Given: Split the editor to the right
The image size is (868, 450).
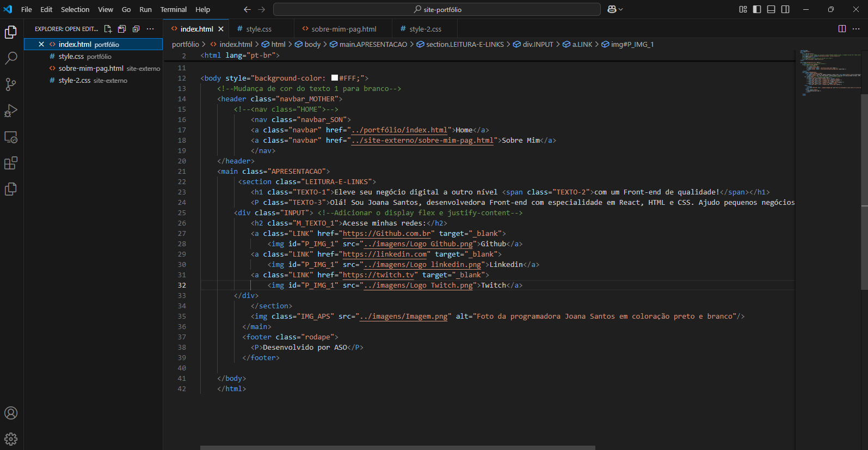Looking at the screenshot, I should point(842,29).
